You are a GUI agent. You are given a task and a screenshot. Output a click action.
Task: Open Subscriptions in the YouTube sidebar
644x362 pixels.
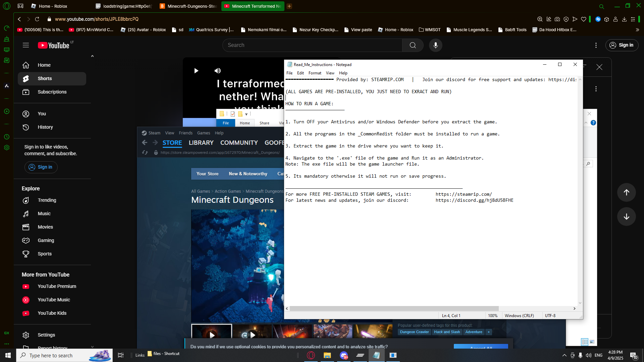tap(52, 92)
